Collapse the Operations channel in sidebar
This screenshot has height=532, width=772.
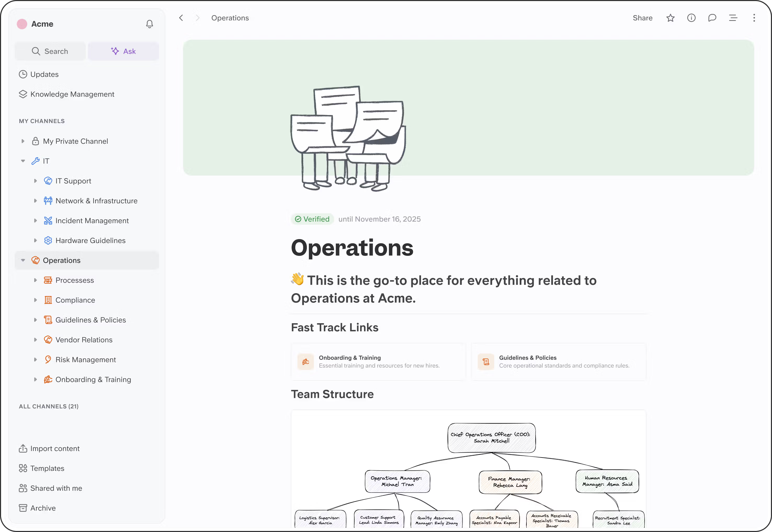coord(23,260)
